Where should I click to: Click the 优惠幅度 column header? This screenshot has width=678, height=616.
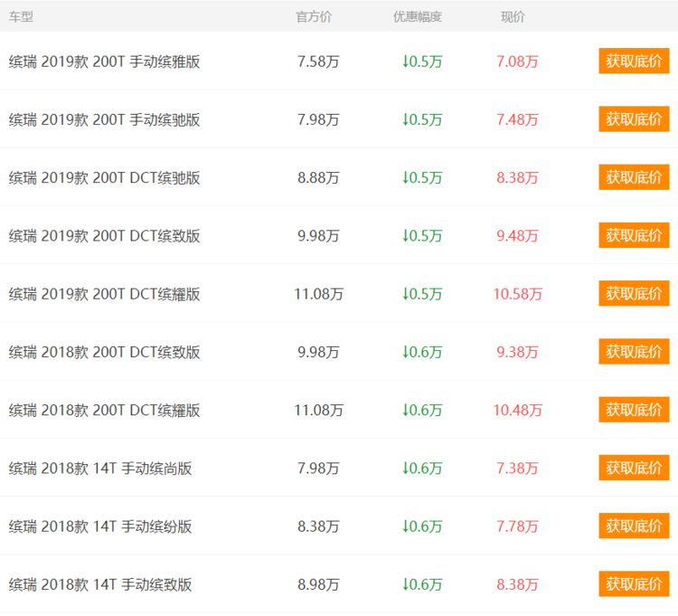[418, 17]
